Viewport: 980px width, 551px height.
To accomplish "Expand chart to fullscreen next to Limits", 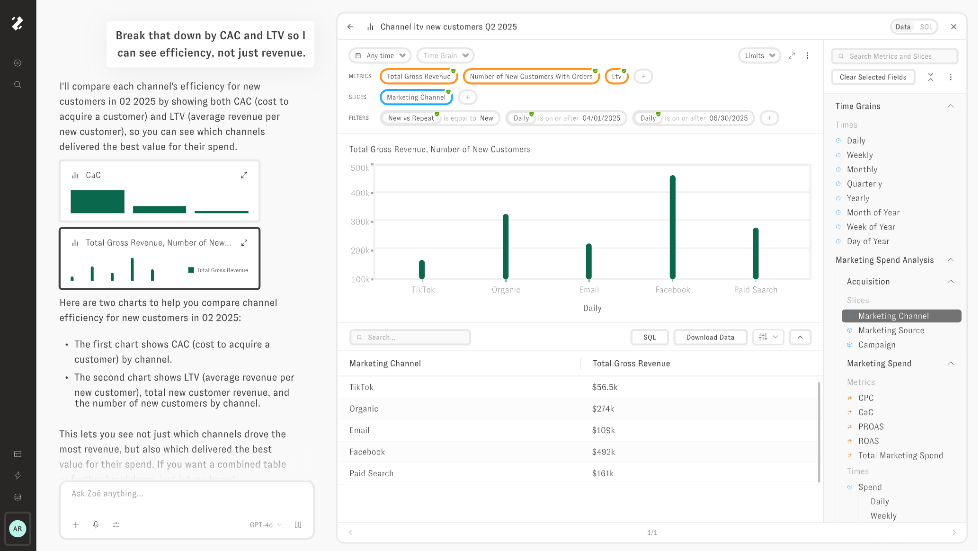I will 792,55.
